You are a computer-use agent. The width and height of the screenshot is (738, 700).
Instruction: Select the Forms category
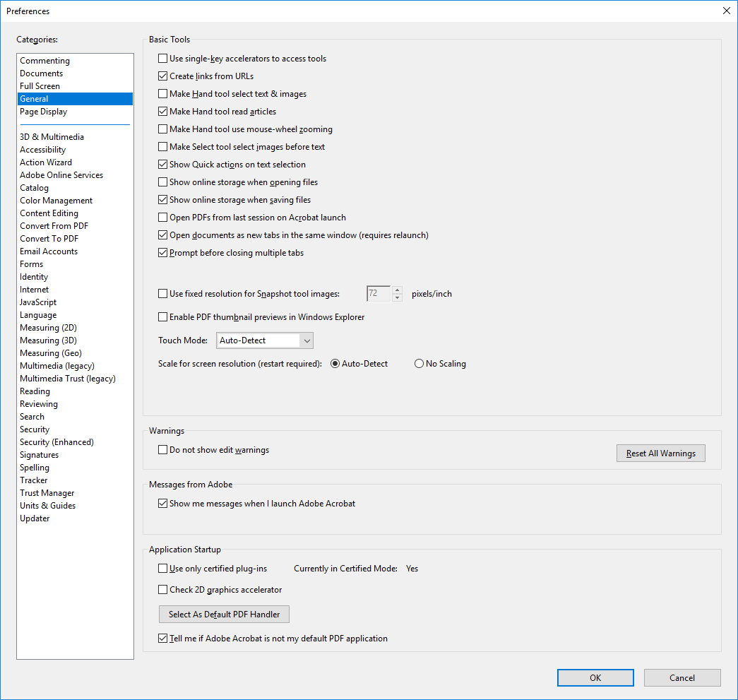[x=76, y=264]
